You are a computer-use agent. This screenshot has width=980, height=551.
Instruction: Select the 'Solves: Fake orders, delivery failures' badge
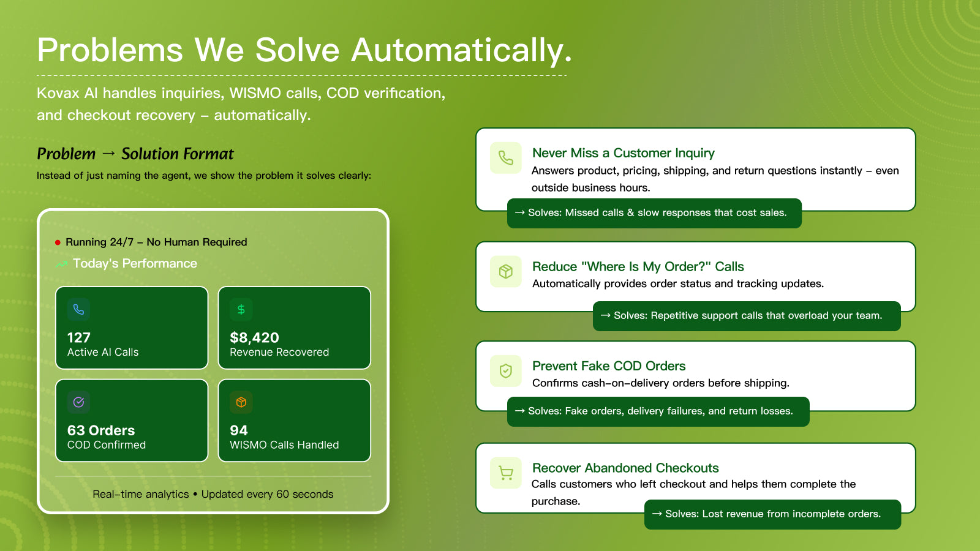point(658,411)
